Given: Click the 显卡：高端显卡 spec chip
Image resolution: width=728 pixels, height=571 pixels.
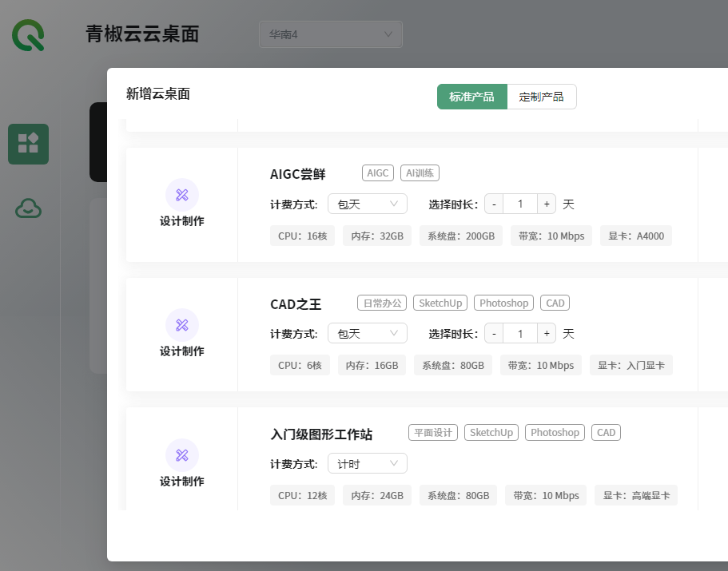Looking at the screenshot, I should 636,495.
